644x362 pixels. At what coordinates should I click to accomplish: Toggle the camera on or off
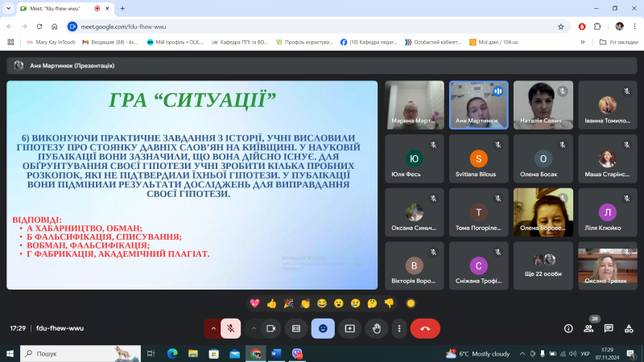click(x=271, y=328)
